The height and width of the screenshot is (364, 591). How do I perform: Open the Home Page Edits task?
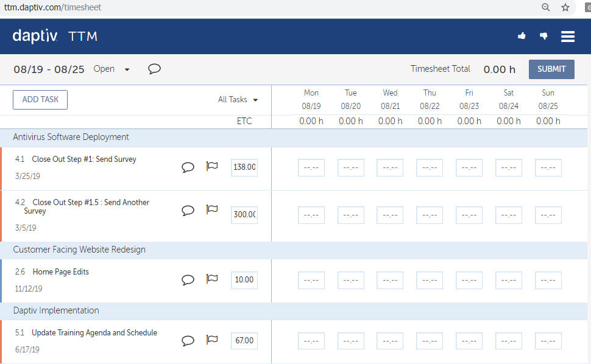[61, 271]
